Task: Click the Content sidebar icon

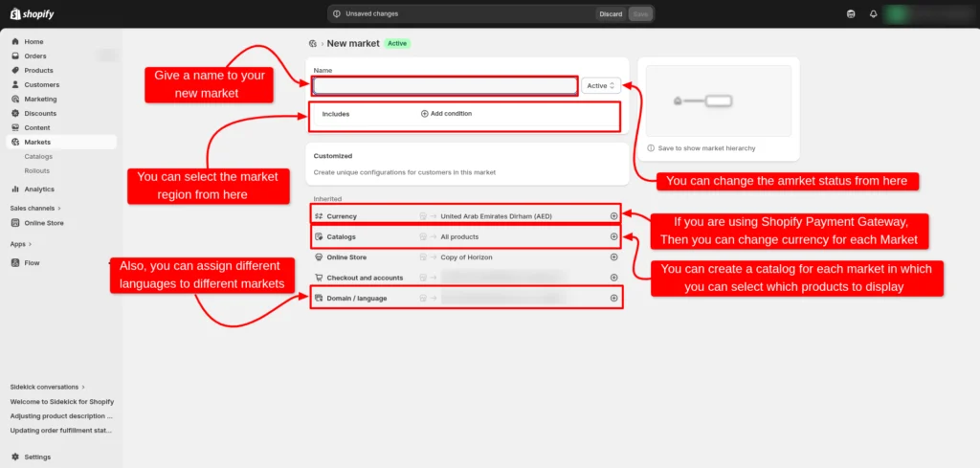Action: (x=15, y=127)
